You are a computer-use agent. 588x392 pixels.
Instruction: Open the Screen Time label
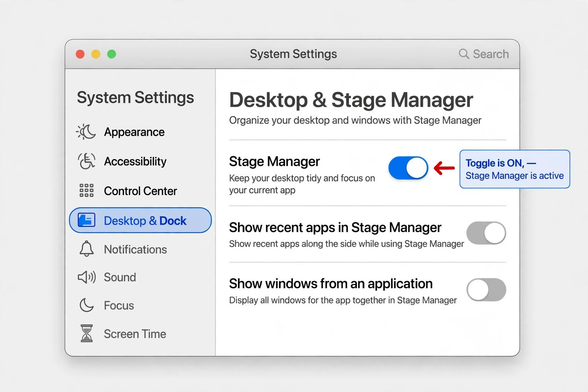pos(135,334)
